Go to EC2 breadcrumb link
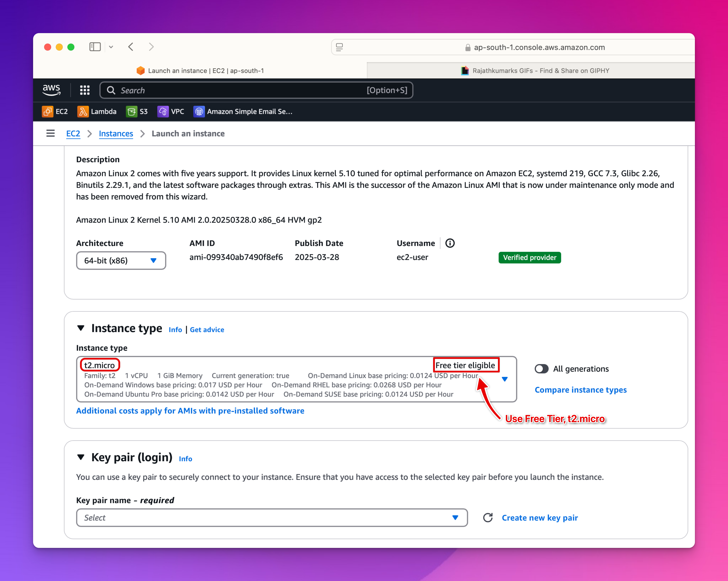This screenshot has height=581, width=728. tap(73, 133)
